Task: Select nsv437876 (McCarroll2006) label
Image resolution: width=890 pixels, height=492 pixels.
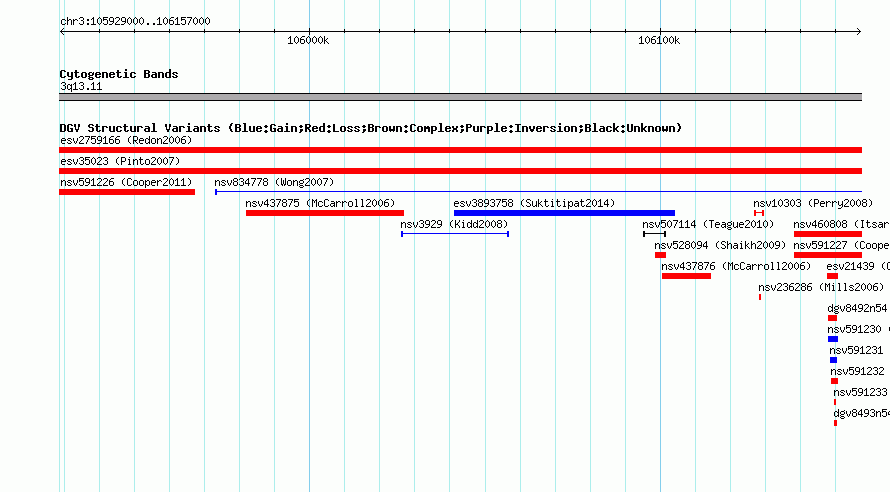Action: (x=736, y=266)
